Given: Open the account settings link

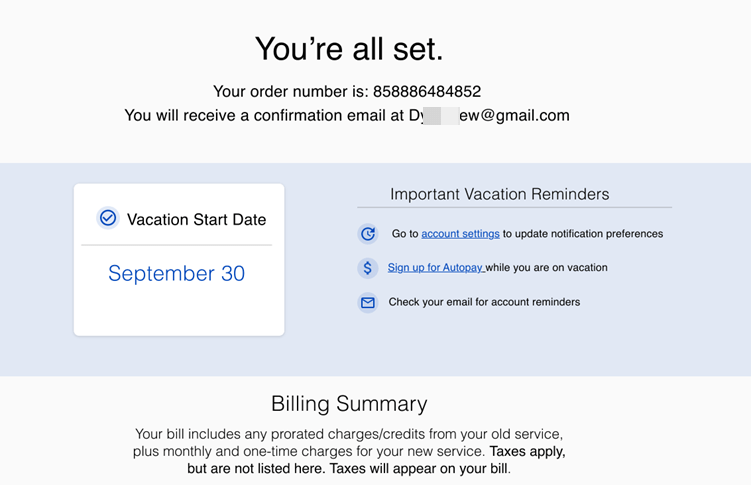Looking at the screenshot, I should 460,234.
